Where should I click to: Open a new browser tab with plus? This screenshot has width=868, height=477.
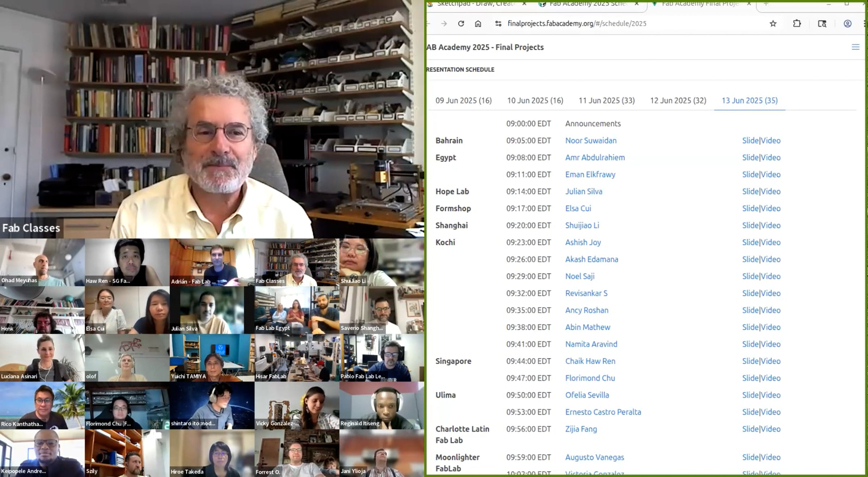click(x=766, y=4)
